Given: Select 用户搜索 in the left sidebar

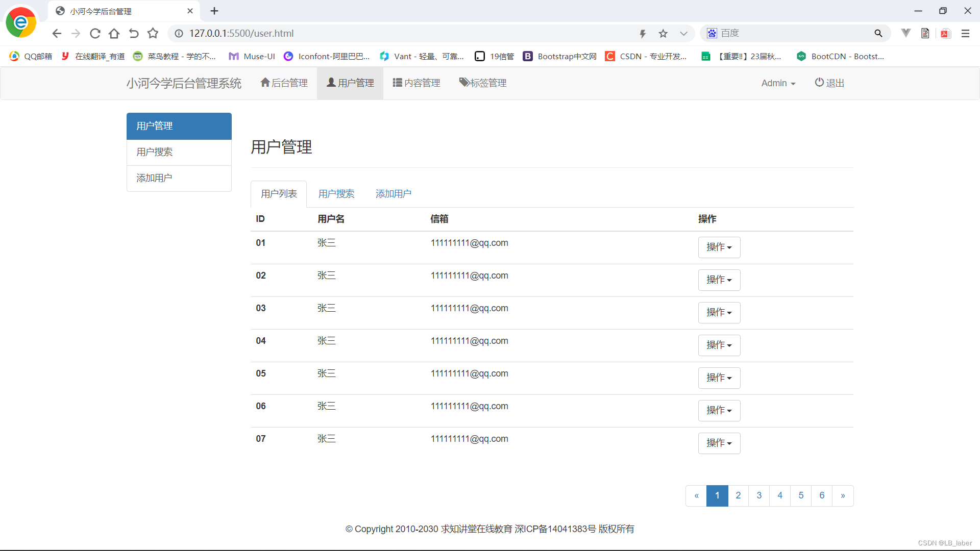Looking at the screenshot, I should [179, 152].
